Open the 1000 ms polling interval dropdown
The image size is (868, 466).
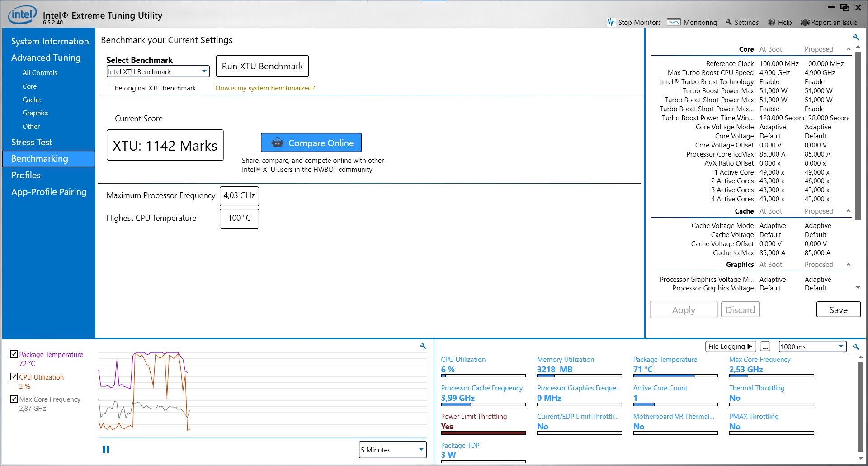[x=812, y=347]
